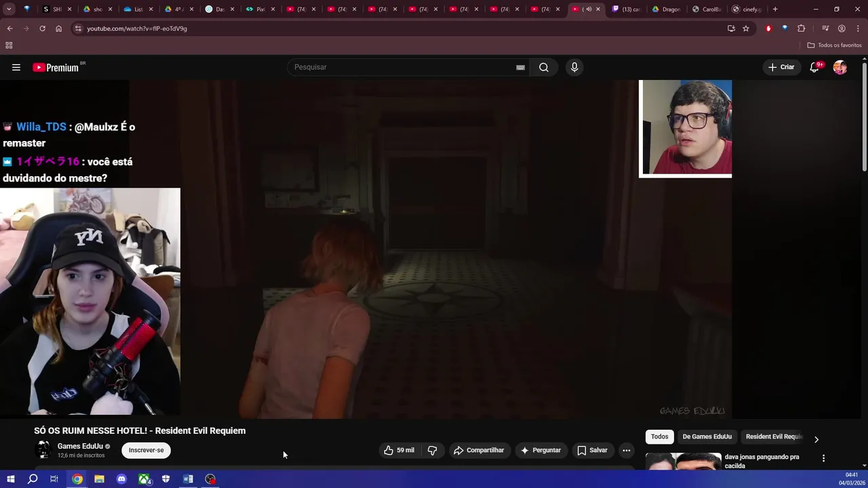The height and width of the screenshot is (488, 868).
Task: Open the on-screen keyboard icon in search
Action: click(520, 67)
